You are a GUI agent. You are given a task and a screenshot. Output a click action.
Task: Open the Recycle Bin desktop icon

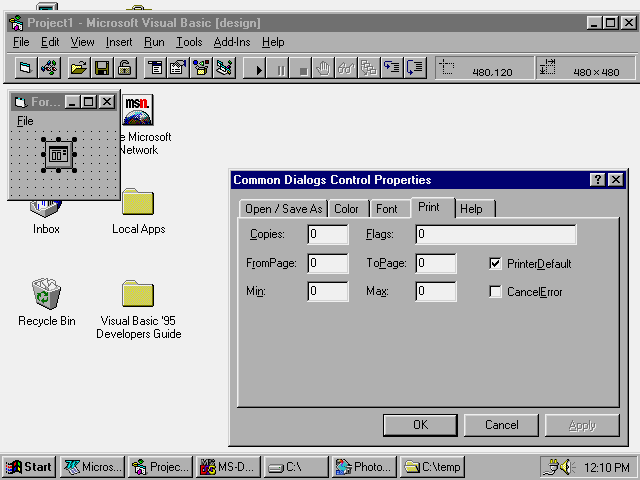pyautogui.click(x=46, y=294)
